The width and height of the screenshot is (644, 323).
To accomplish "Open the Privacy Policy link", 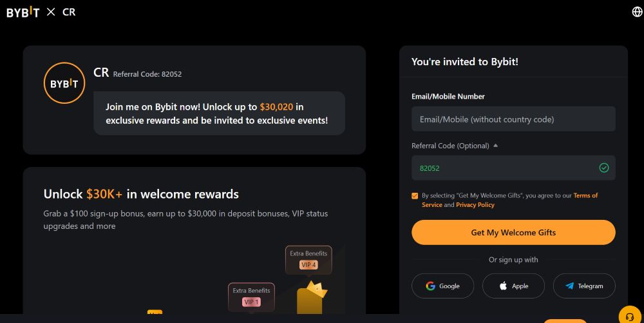I will [475, 204].
